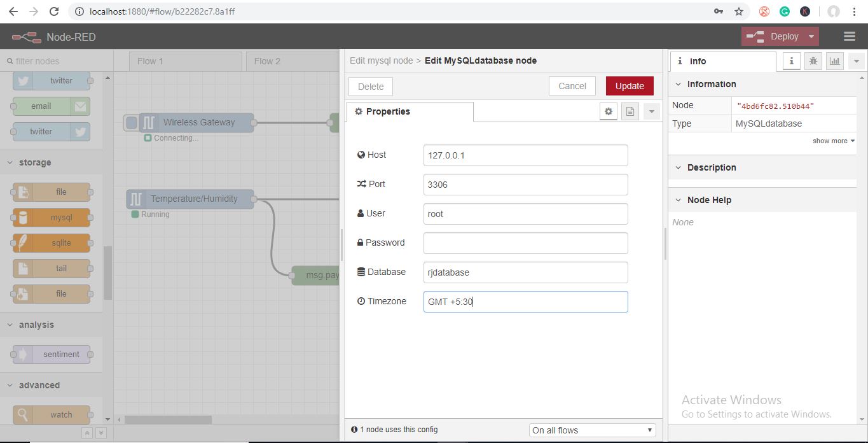Open Chrome three-dot menu
The image size is (868, 443).
(x=855, y=11)
